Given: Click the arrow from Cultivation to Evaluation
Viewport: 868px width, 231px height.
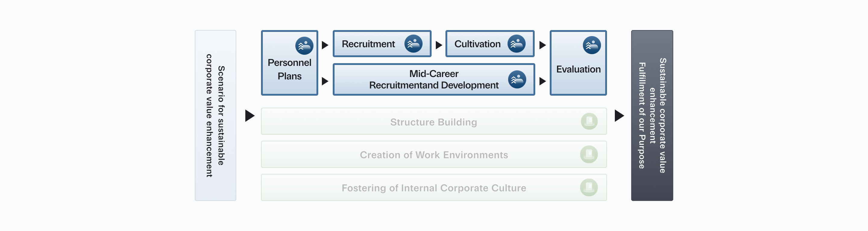Looking at the screenshot, I should pos(542,45).
